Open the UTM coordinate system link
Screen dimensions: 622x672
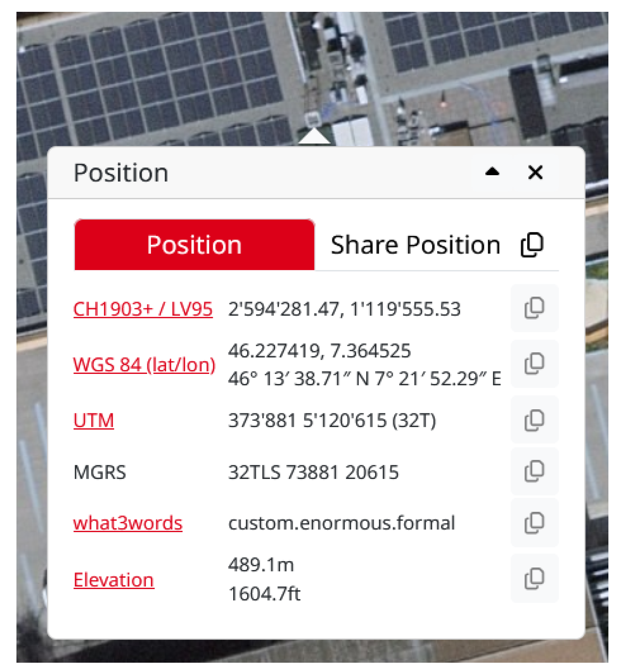pyautogui.click(x=93, y=421)
